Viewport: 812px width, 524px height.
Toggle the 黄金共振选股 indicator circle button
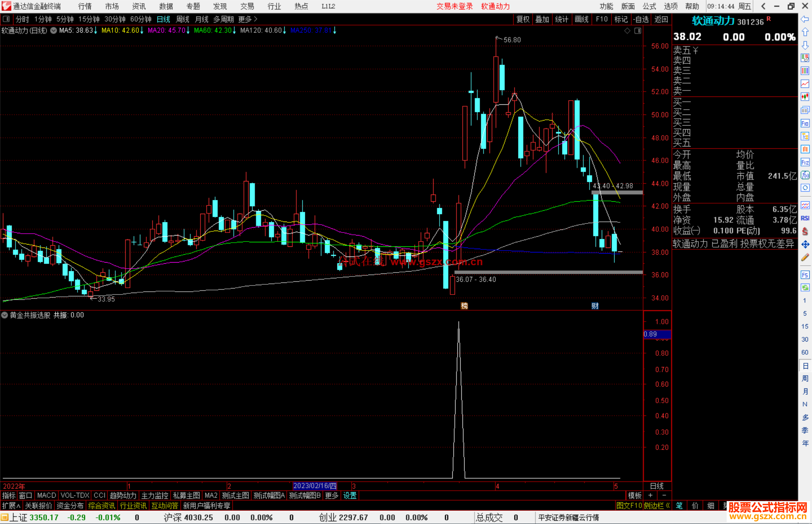point(5,315)
